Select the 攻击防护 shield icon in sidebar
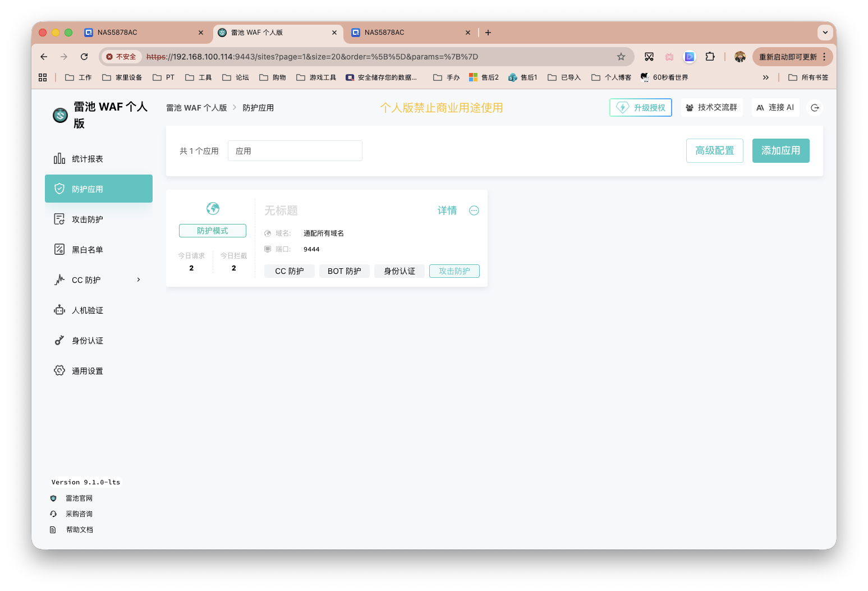This screenshot has width=868, height=591. [59, 219]
